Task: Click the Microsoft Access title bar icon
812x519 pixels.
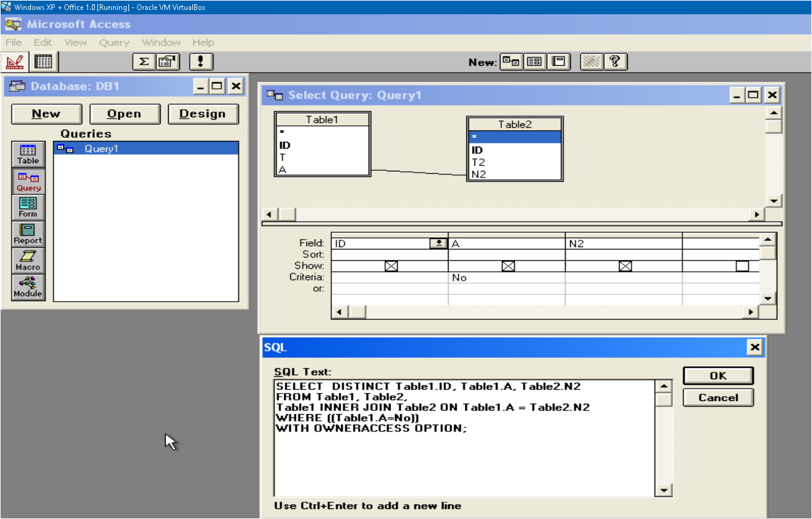Action: pos(13,25)
